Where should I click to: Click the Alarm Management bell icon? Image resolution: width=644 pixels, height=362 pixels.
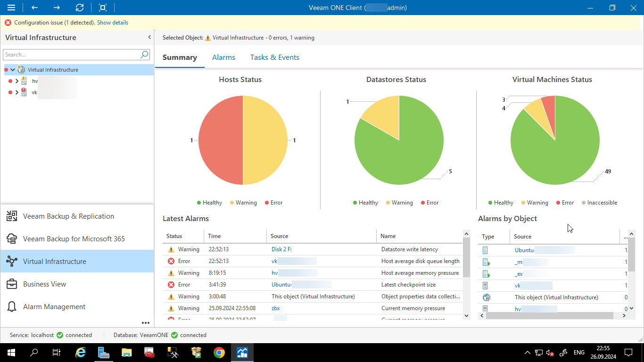tap(12, 307)
